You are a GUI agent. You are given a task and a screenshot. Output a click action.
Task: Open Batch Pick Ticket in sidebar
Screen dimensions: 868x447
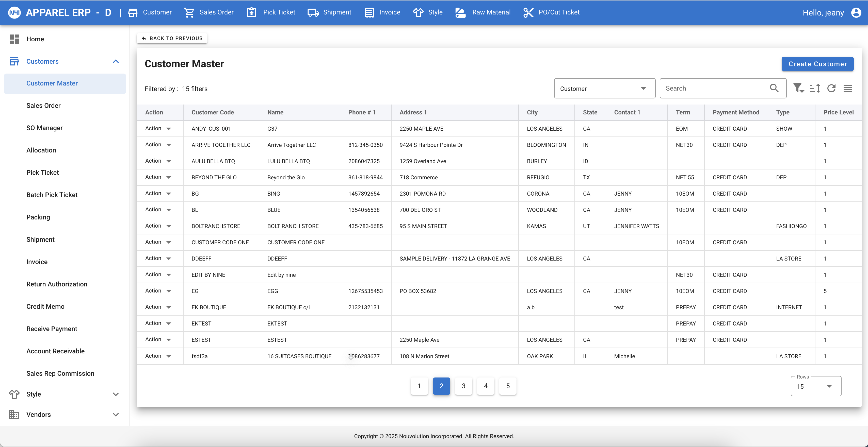[52, 195]
